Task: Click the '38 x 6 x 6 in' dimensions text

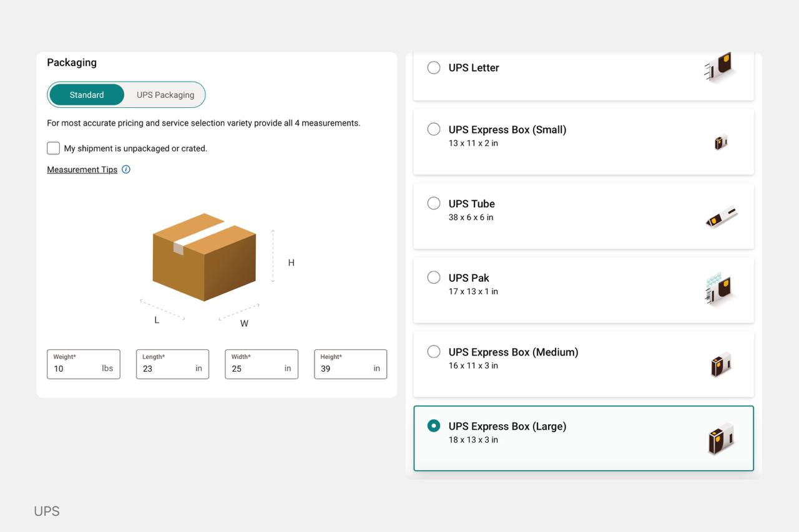Action: coord(471,218)
